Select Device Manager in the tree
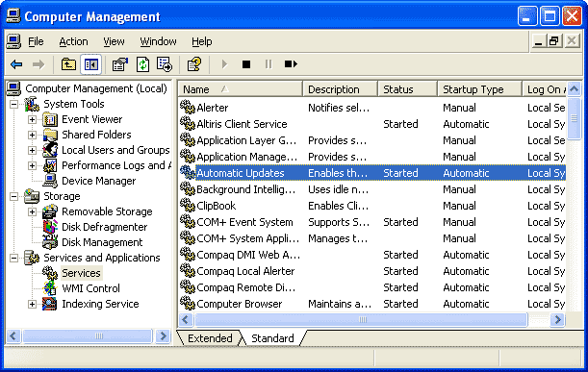 (98, 181)
